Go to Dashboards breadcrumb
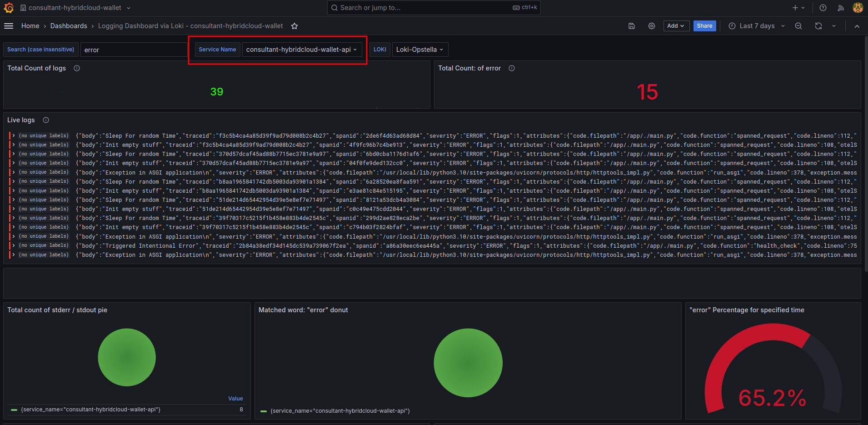868x425 pixels. pos(69,26)
